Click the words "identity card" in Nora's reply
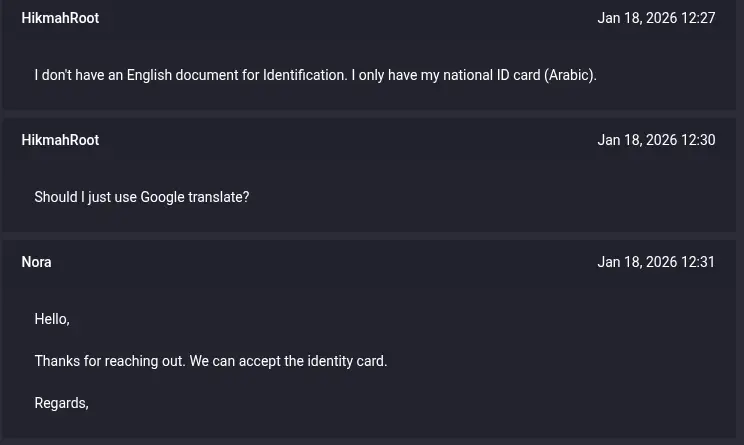Image resolution: width=744 pixels, height=445 pixels. pyautogui.click(x=346, y=361)
